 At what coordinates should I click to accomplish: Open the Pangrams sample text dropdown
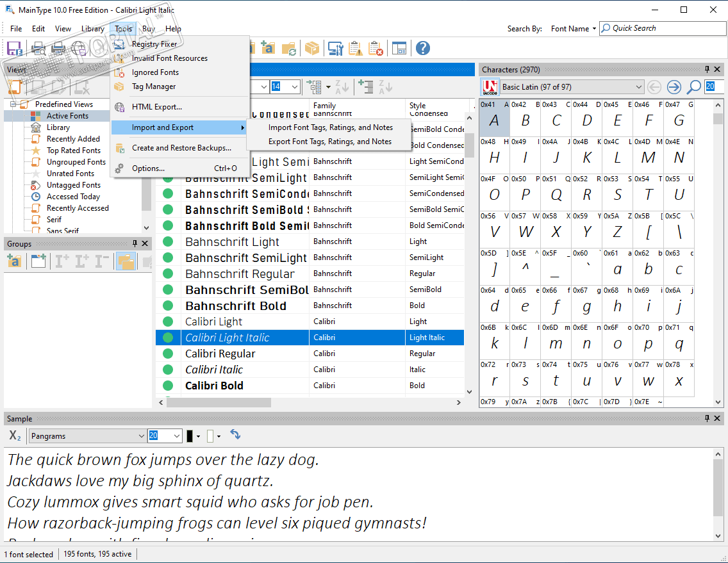(x=142, y=436)
